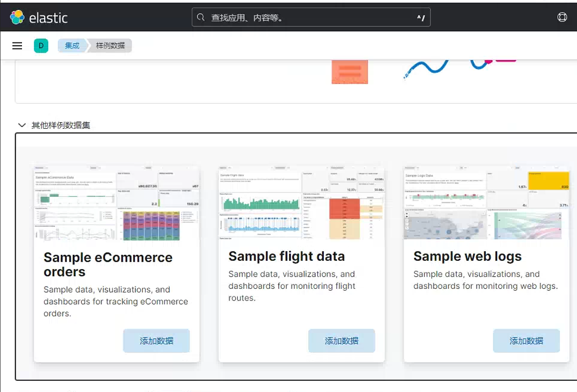Select the Sample flight data title
The image size is (577, 392).
coord(286,256)
